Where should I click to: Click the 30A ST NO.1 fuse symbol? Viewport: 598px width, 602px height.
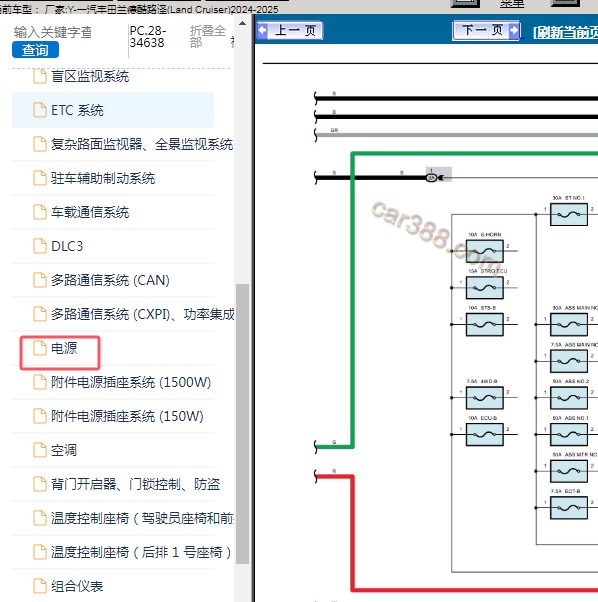[569, 214]
